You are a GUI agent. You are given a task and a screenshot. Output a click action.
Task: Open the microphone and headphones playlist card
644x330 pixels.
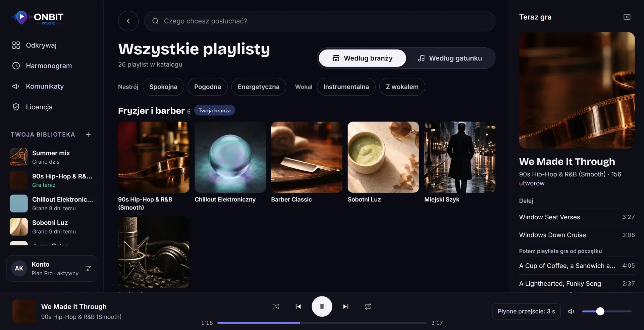[x=154, y=252]
